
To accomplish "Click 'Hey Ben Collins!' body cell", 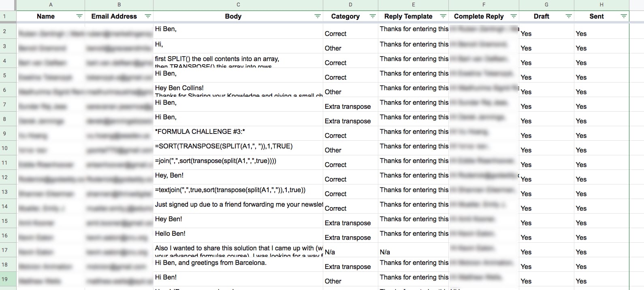I will pos(238,90).
